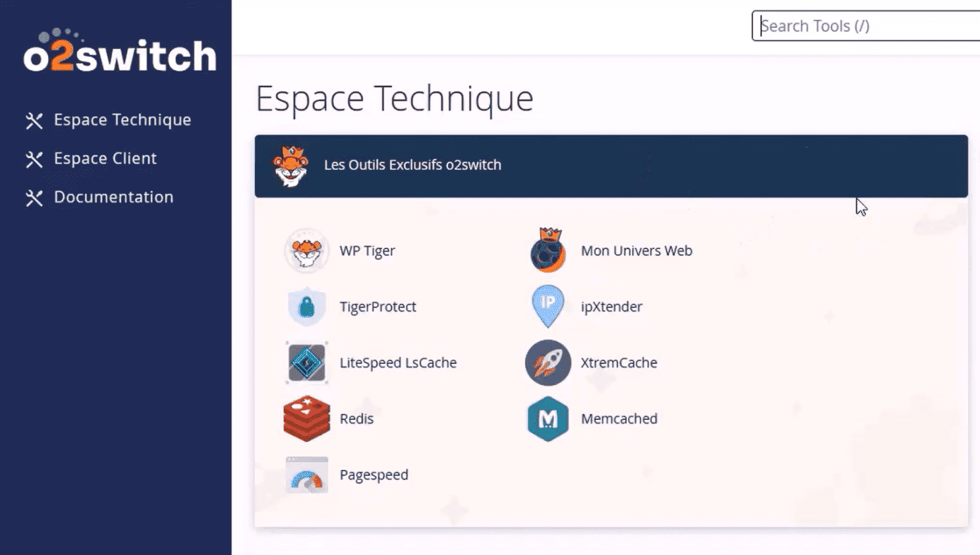Open the LiteSpeed LsCache icon
Screen dimensions: 980x555
[306, 362]
